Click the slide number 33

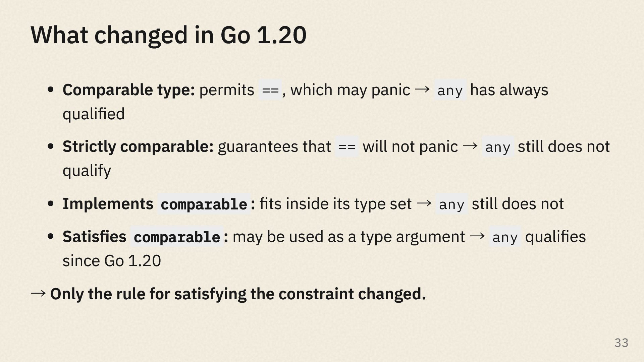tap(621, 343)
